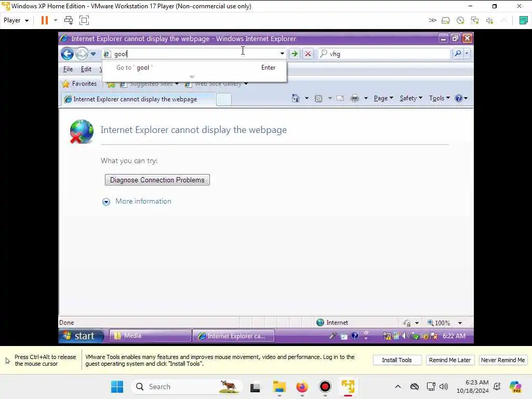The width and height of the screenshot is (532, 399).
Task: Open File Explorer from host taskbar
Action: pyautogui.click(x=279, y=387)
